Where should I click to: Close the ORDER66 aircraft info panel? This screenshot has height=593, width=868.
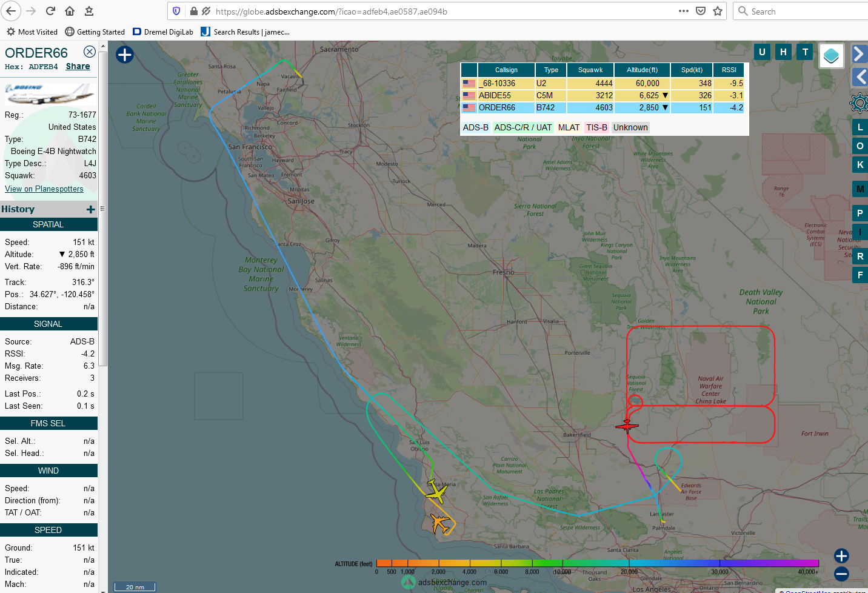[x=89, y=52]
